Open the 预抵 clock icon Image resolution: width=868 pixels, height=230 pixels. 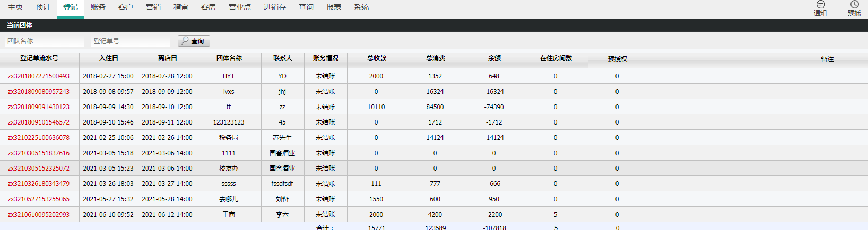[x=854, y=8]
